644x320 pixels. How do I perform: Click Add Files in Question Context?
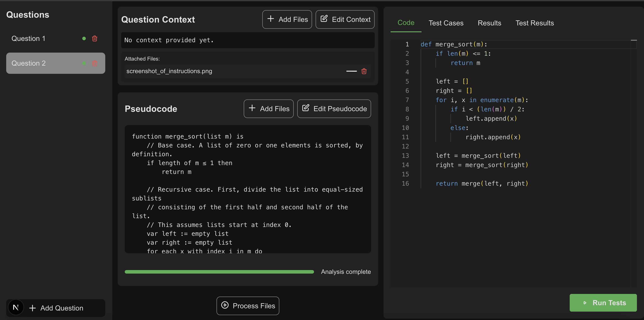click(x=287, y=19)
